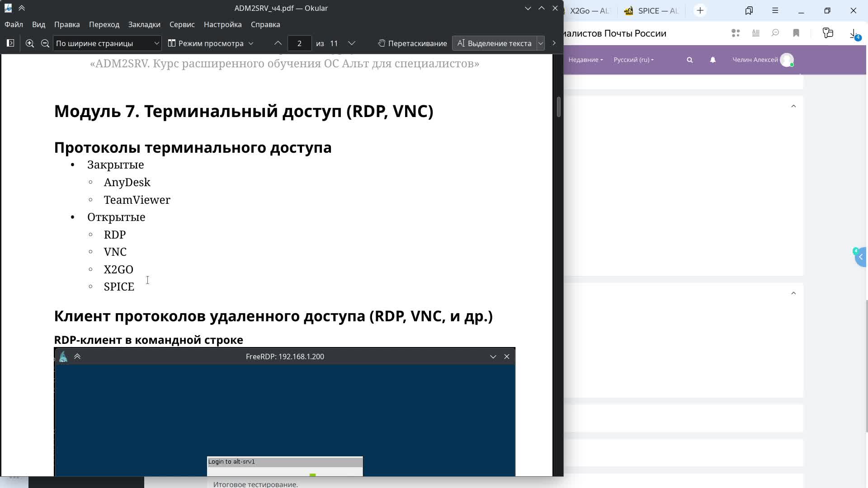Open browser downloads with badge 4

coord(854,34)
